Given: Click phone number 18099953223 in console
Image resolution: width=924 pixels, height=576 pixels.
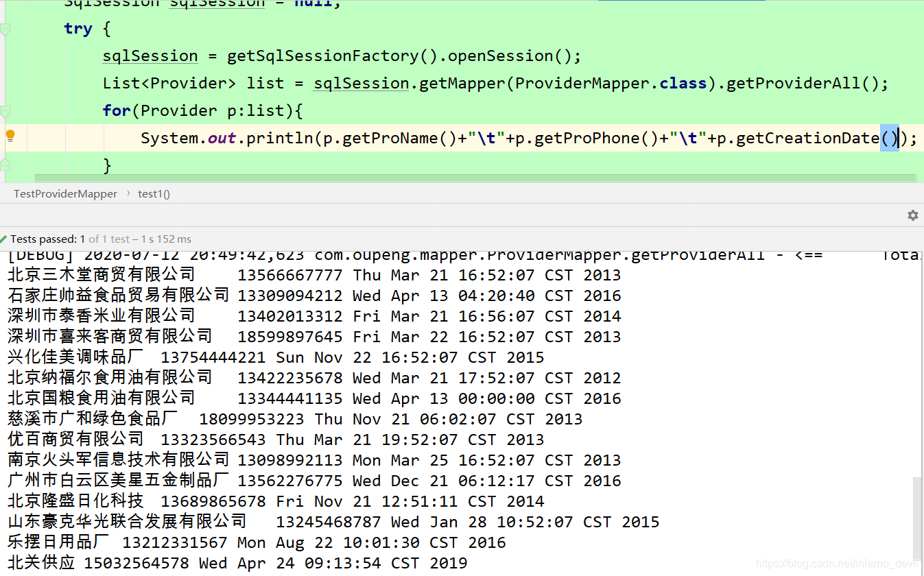Looking at the screenshot, I should (x=252, y=419).
